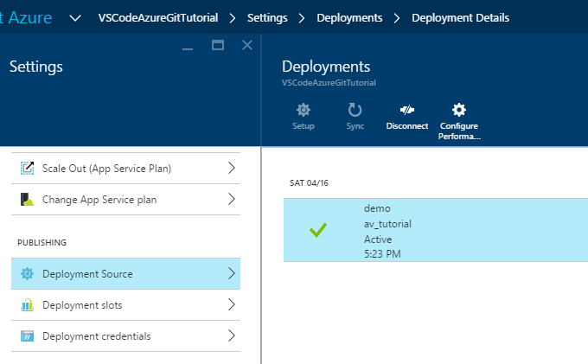This screenshot has width=588, height=364.
Task: Go to Deployment Details breadcrumb
Action: click(461, 18)
